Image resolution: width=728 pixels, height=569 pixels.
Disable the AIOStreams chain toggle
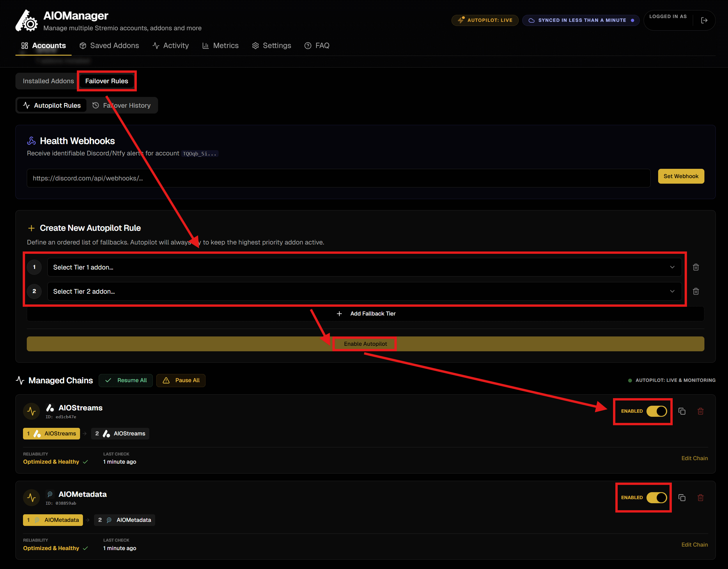pyautogui.click(x=656, y=411)
